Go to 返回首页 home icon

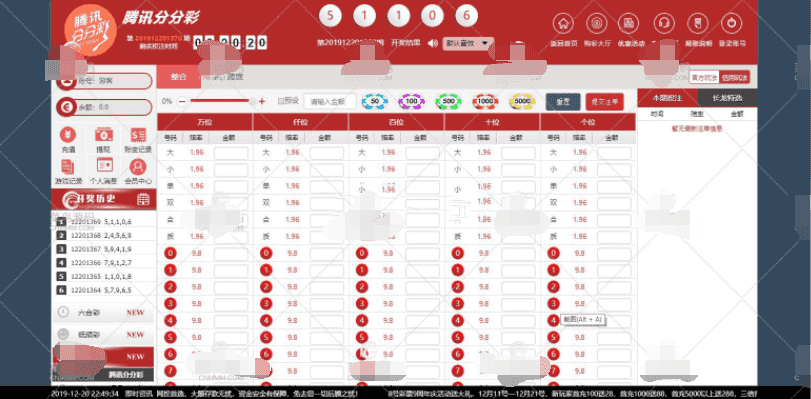pyautogui.click(x=563, y=24)
